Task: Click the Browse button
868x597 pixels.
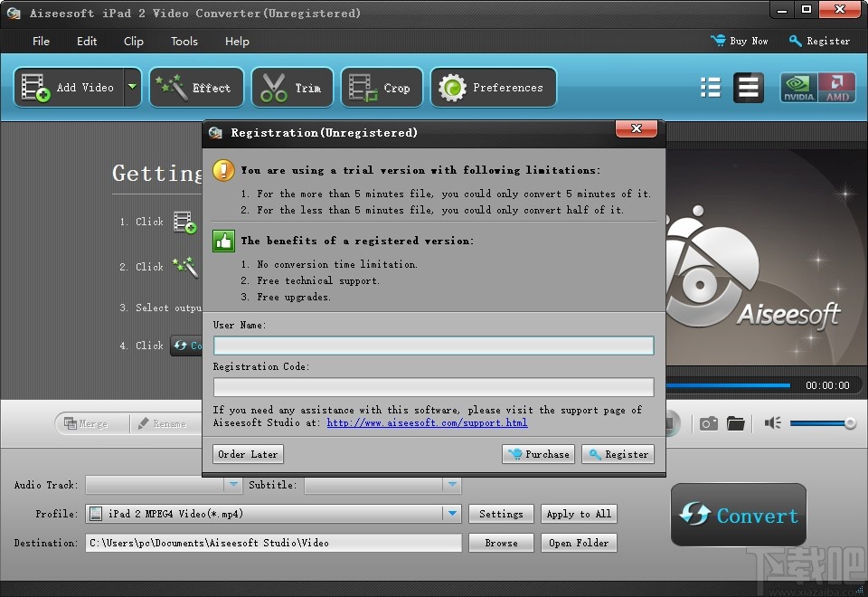Action: [501, 543]
